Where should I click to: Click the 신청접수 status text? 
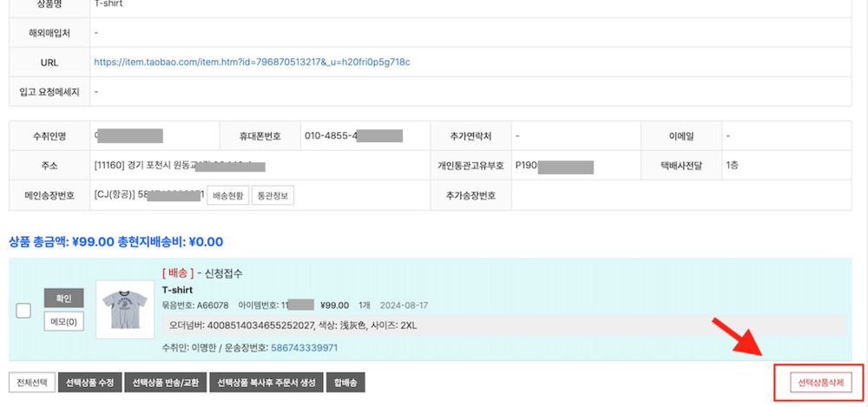pos(224,273)
